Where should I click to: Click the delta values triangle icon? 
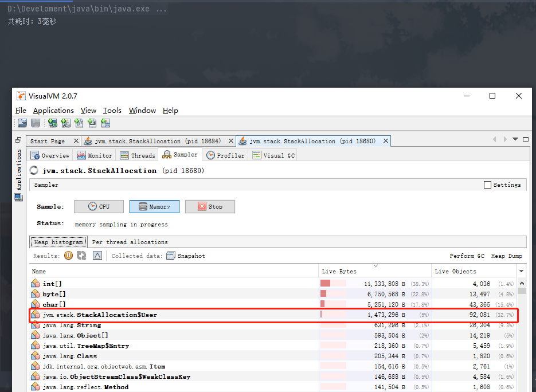tap(97, 255)
